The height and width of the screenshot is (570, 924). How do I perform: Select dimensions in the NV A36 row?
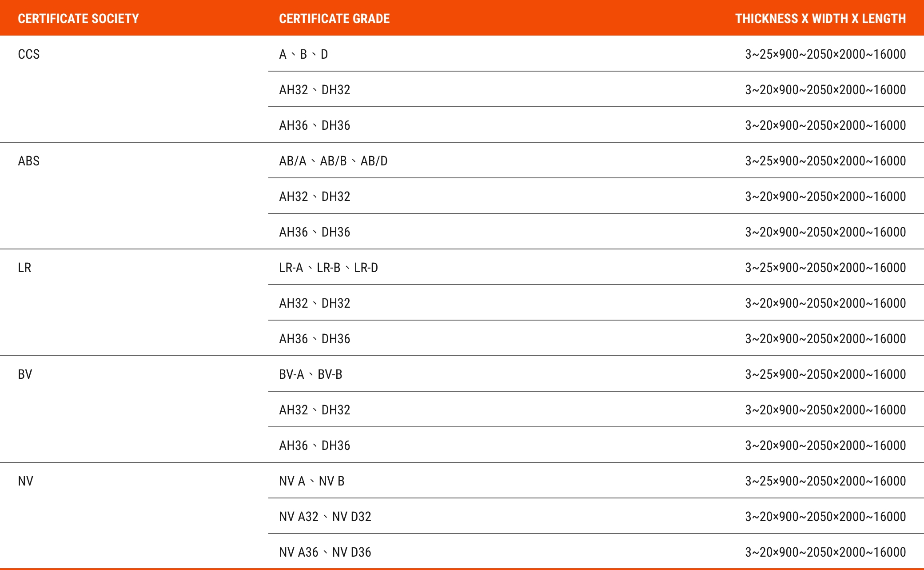tap(825, 552)
